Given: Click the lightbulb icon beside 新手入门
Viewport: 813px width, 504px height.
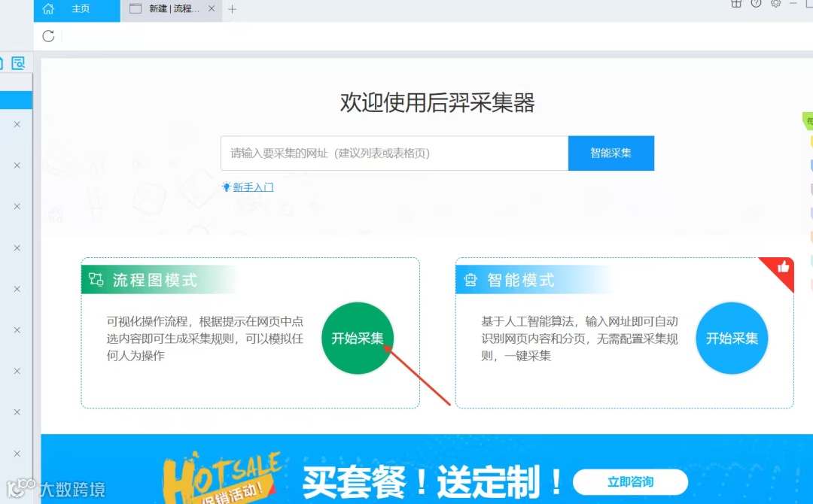Looking at the screenshot, I should click(x=226, y=187).
